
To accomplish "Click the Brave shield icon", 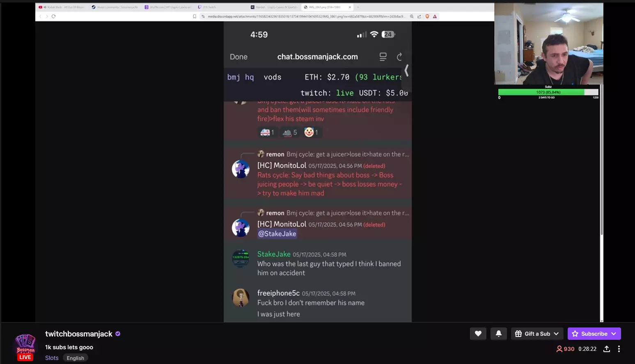I will pyautogui.click(x=427, y=16).
